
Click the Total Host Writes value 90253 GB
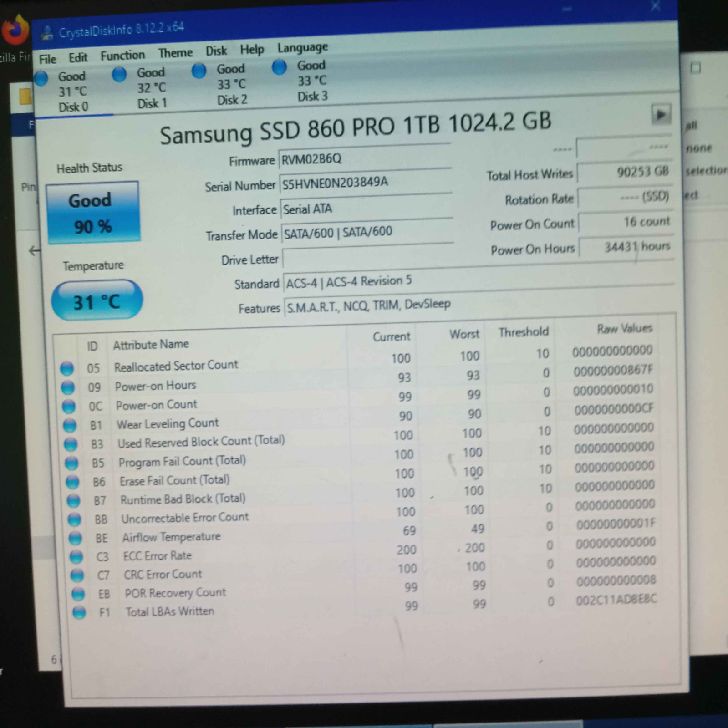coord(624,172)
